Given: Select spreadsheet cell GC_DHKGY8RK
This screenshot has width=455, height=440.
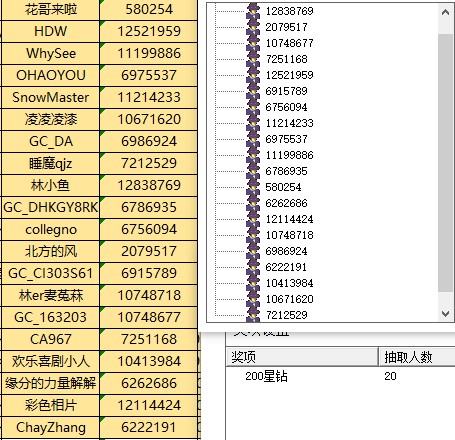Looking at the screenshot, I should (51, 207).
